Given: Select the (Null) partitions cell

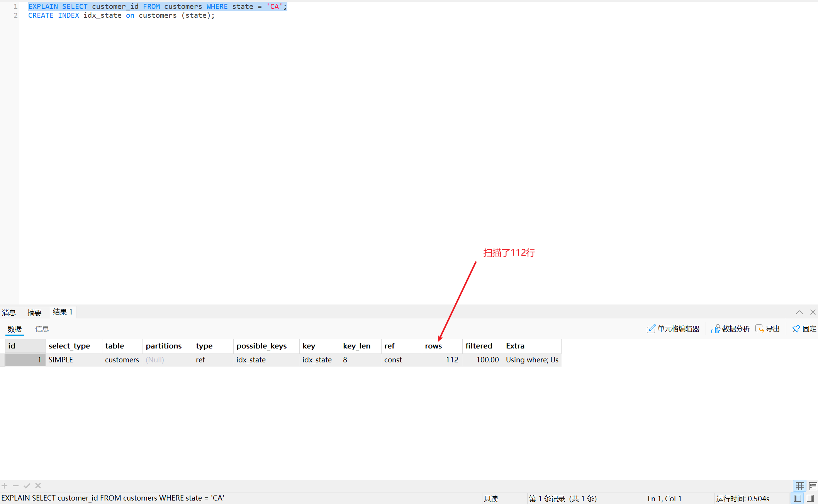Looking at the screenshot, I should point(168,360).
